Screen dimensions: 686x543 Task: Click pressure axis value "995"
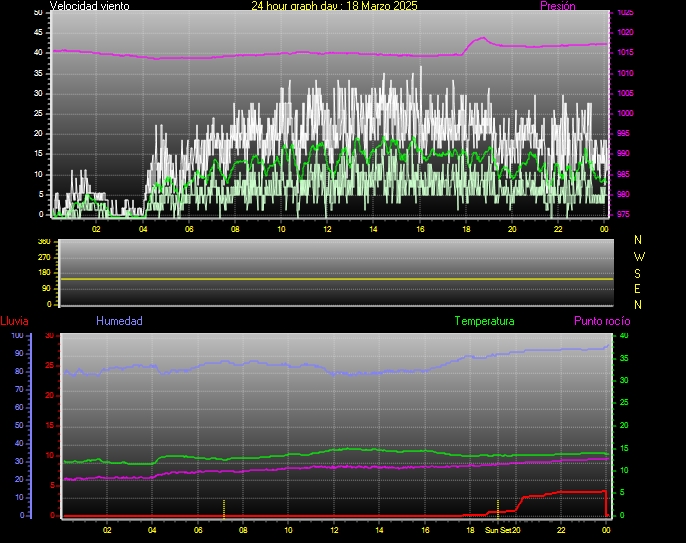pos(623,133)
